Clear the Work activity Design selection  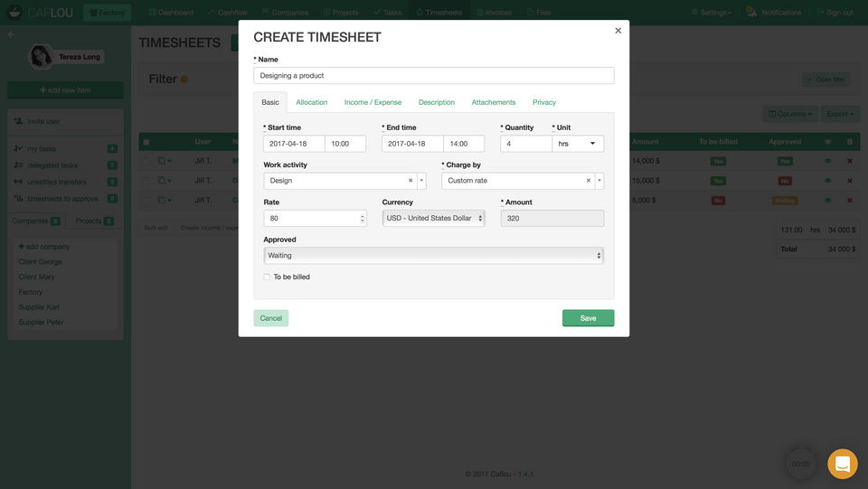pos(410,181)
